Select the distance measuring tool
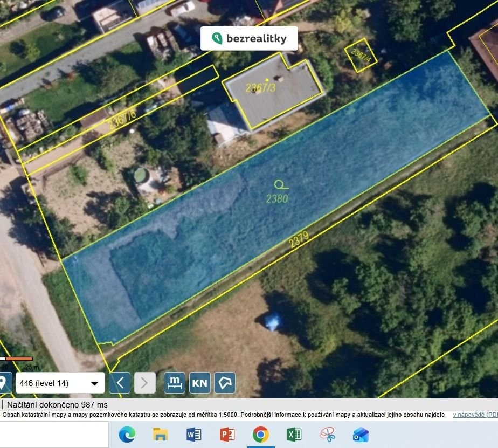This screenshot has height=448, width=498. (x=175, y=383)
